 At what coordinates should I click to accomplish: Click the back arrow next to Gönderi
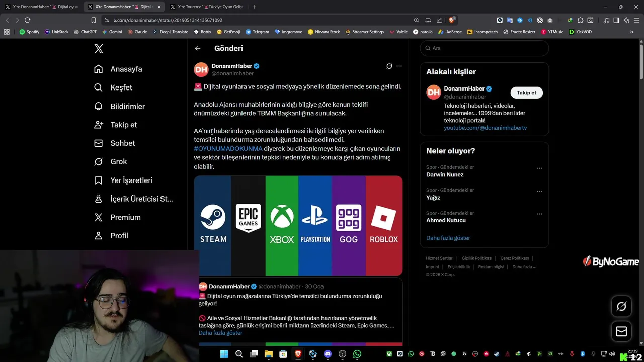(x=198, y=48)
